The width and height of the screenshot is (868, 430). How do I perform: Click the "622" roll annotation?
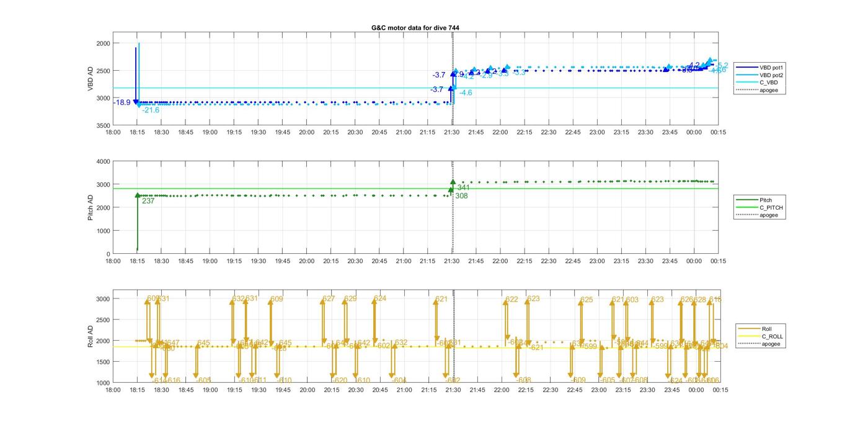point(511,300)
